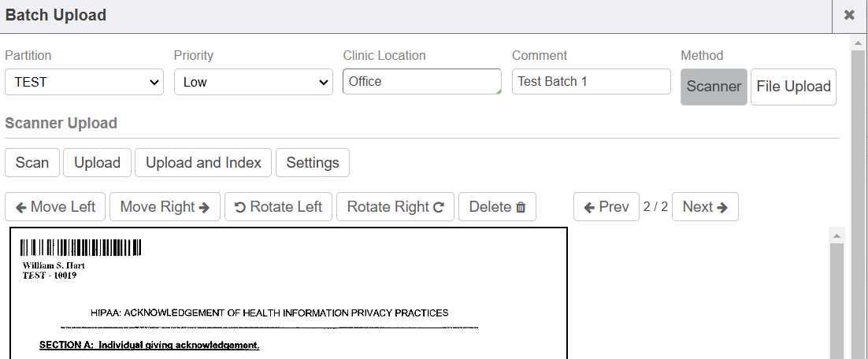Click the Upload button
The height and width of the screenshot is (359, 868).
tap(97, 163)
